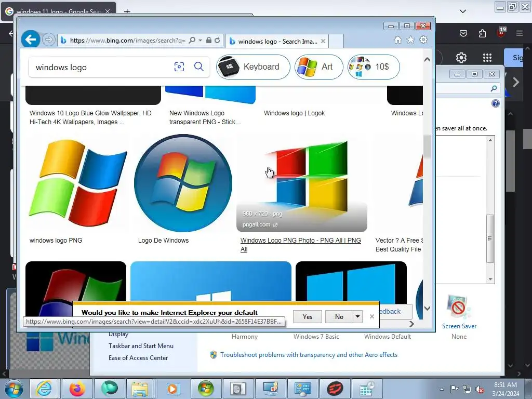Click the security lock icon in address bar
Image resolution: width=532 pixels, height=399 pixels.
(209, 40)
